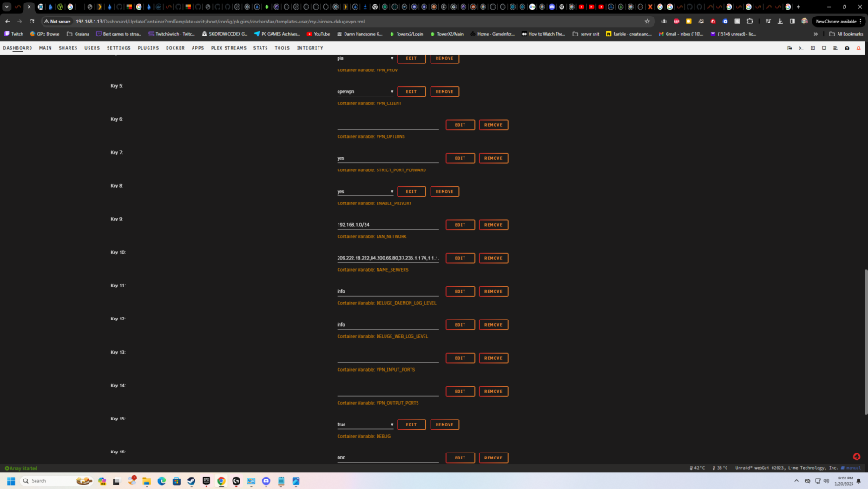
Task: Open the MAIN menu tab
Action: point(45,48)
